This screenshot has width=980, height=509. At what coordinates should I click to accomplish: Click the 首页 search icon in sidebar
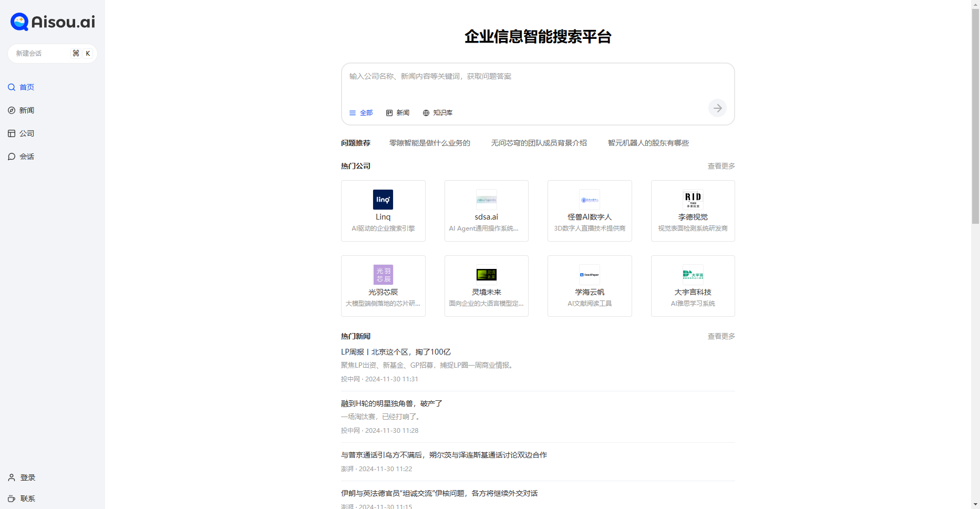point(12,87)
